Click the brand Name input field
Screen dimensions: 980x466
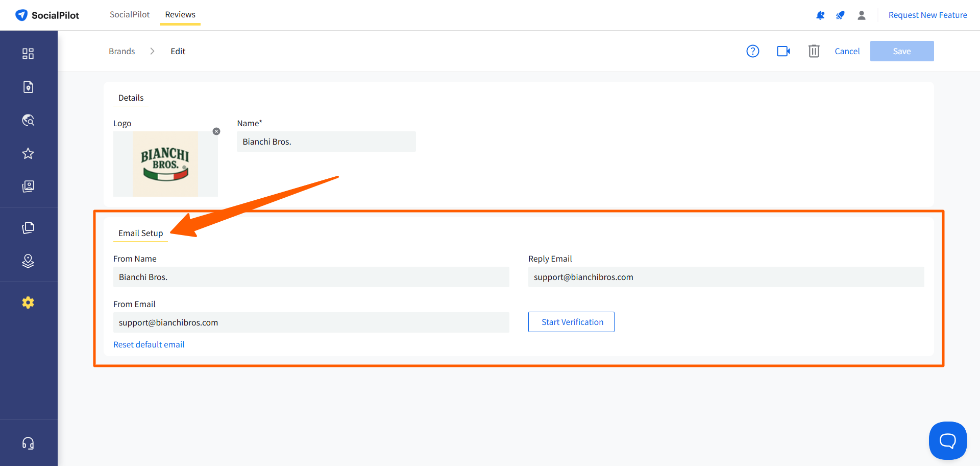click(x=326, y=142)
